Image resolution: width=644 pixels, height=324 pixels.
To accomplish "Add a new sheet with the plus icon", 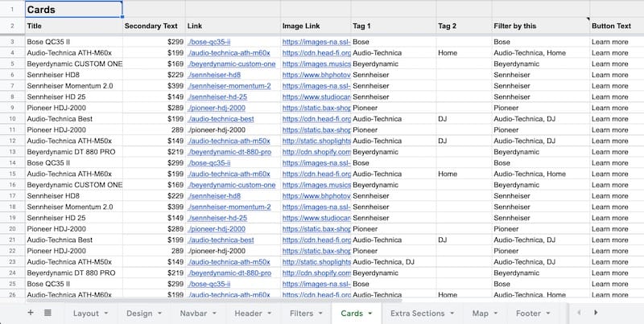I will 31,313.
